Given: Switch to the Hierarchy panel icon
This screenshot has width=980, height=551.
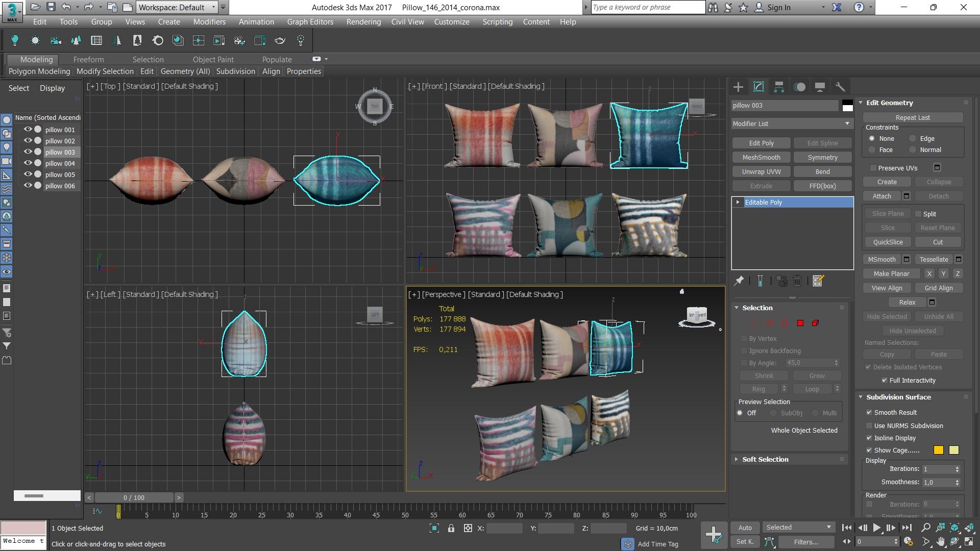Looking at the screenshot, I should [779, 87].
